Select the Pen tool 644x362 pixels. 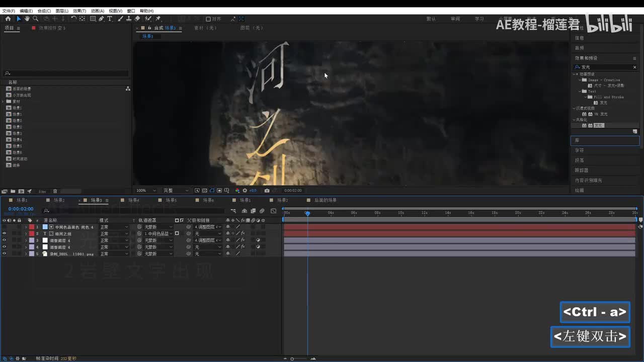[x=101, y=19]
